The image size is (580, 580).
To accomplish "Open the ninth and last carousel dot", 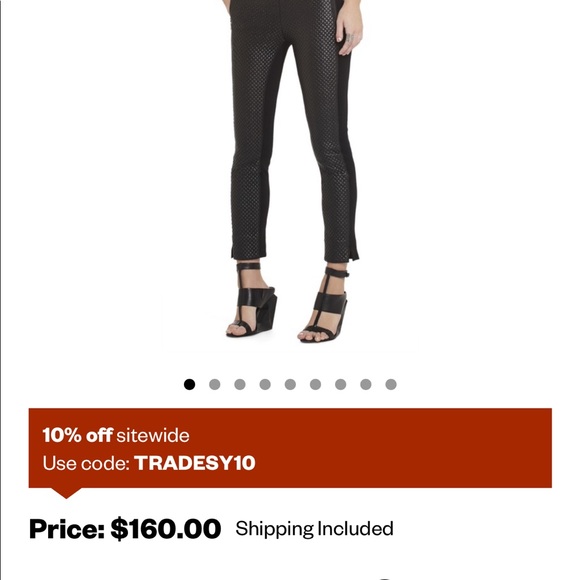I will click(391, 384).
